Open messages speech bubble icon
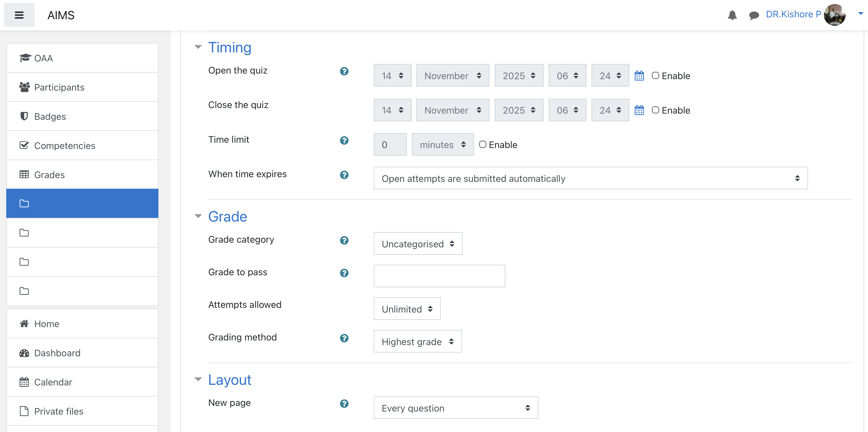868x432 pixels. point(753,15)
